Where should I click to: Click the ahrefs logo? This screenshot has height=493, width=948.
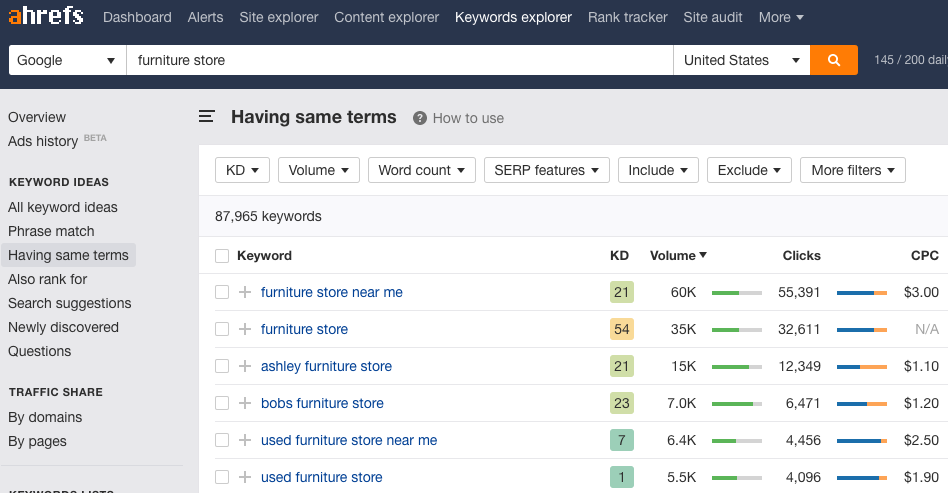[x=46, y=16]
